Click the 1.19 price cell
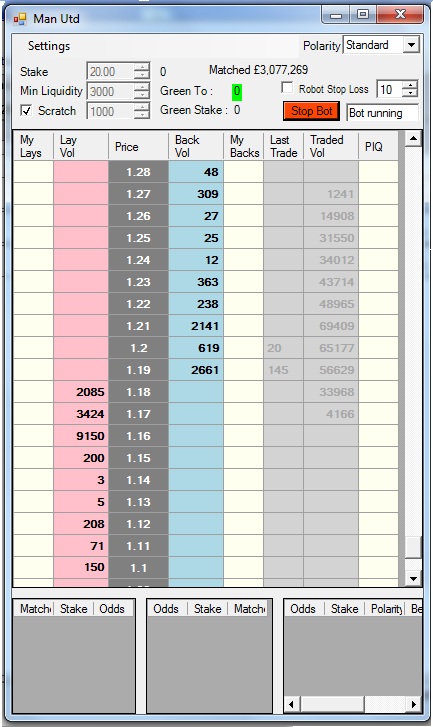 pyautogui.click(x=138, y=370)
